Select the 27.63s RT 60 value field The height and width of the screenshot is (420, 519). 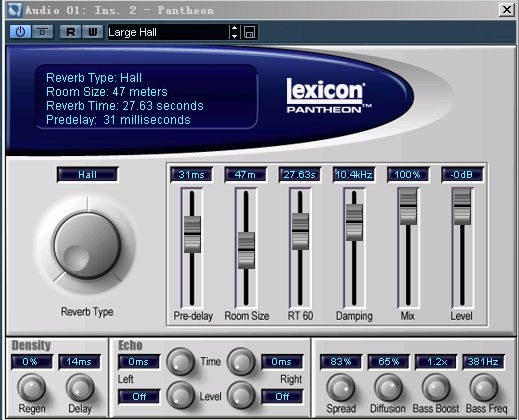click(300, 175)
